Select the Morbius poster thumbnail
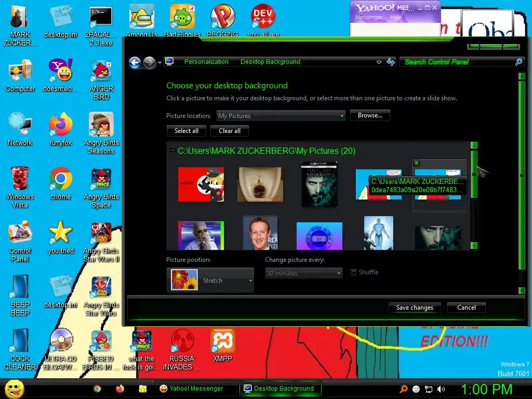Image resolution: width=532 pixels, height=399 pixels. coord(320,184)
